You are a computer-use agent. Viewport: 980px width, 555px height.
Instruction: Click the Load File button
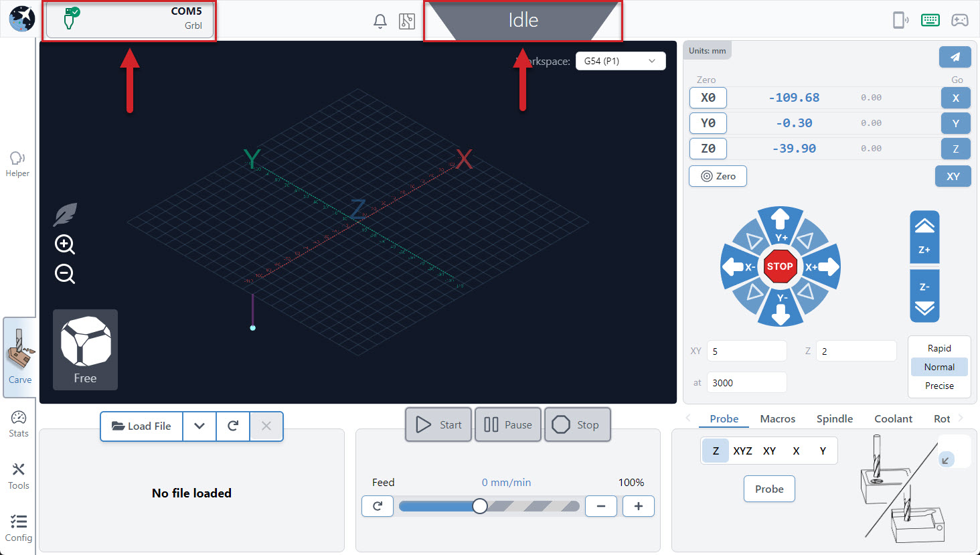point(142,426)
